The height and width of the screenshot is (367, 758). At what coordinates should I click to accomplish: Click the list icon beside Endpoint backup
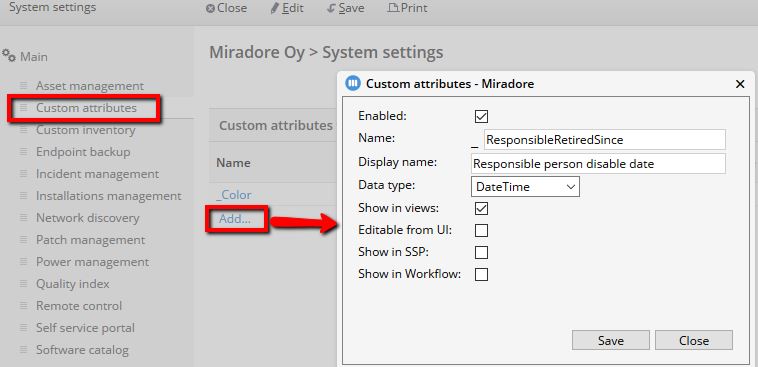[23, 151]
